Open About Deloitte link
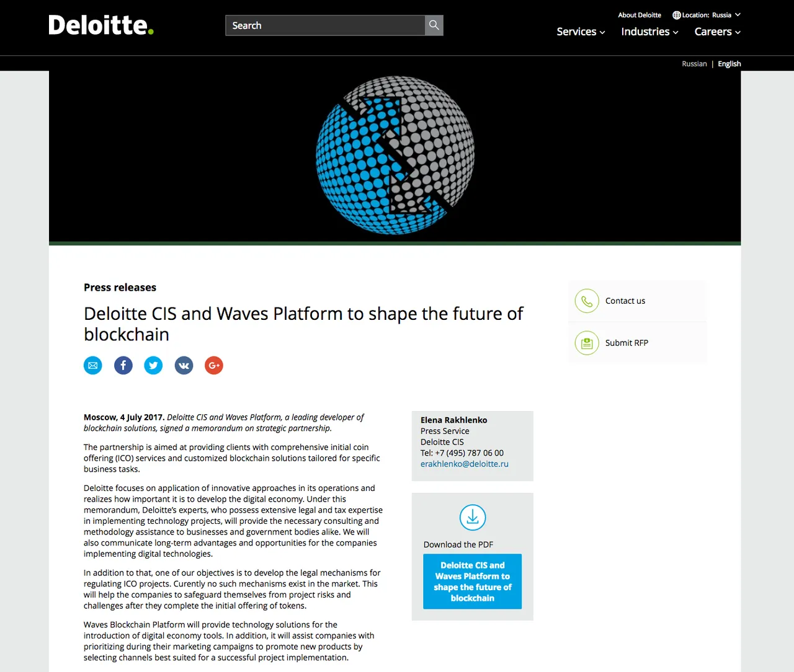The height and width of the screenshot is (672, 794). [x=640, y=15]
